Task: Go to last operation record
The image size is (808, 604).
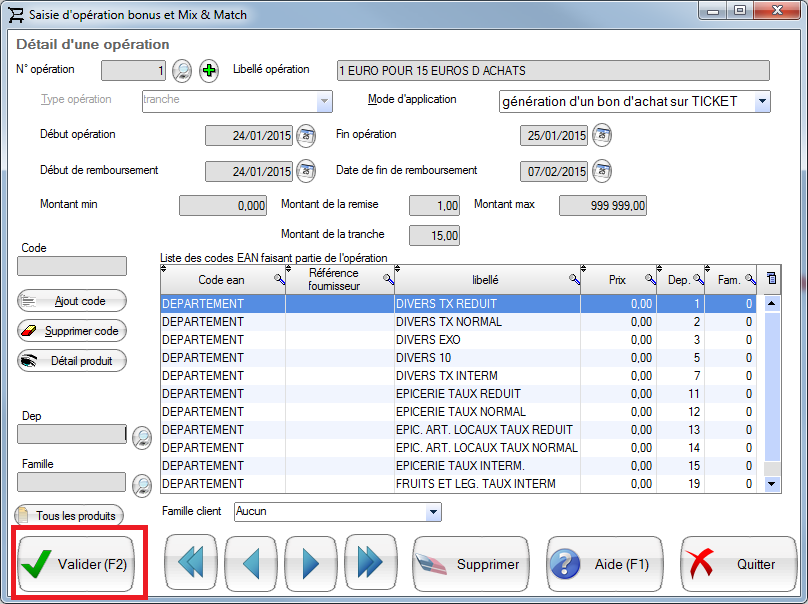Action: click(x=371, y=563)
